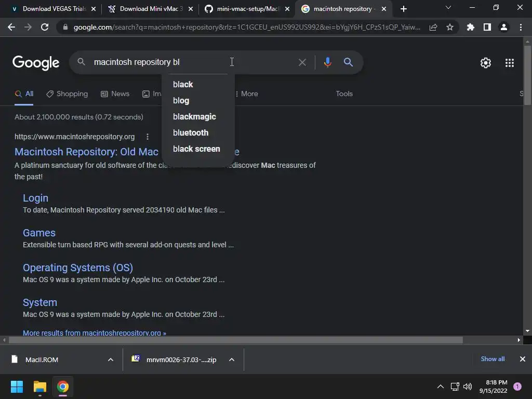This screenshot has width=532, height=399.
Task: Open the network tray icon
Action: (x=455, y=387)
